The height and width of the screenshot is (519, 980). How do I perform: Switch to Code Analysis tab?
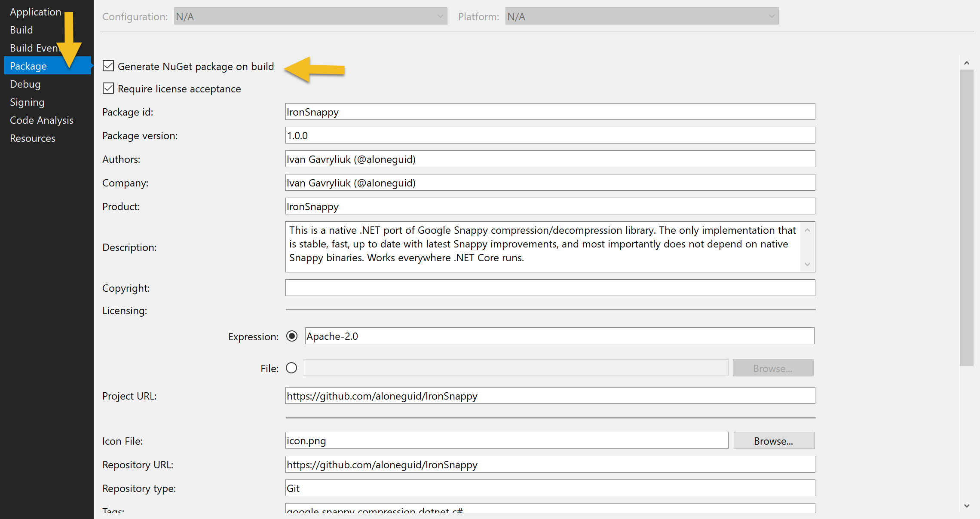[x=42, y=120]
